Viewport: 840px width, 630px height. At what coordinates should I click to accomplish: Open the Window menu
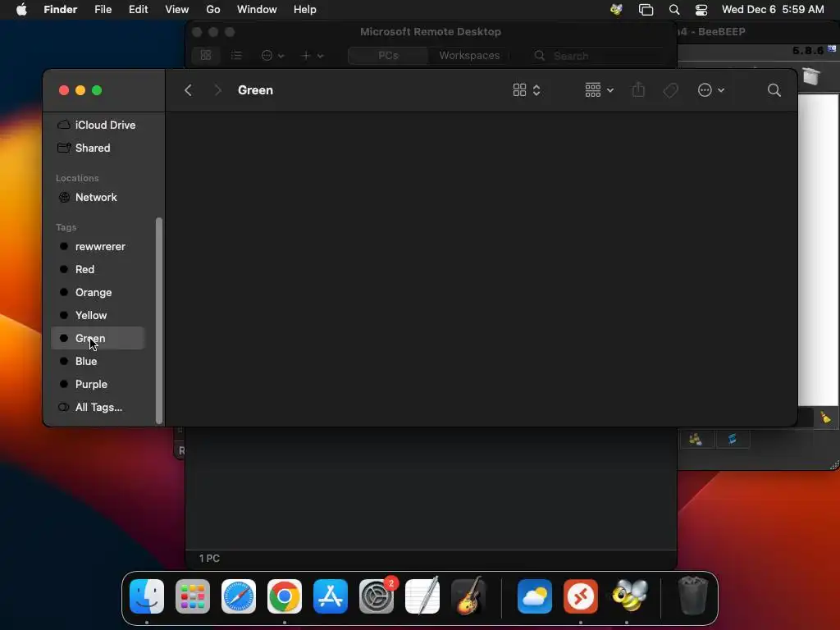[x=257, y=10]
